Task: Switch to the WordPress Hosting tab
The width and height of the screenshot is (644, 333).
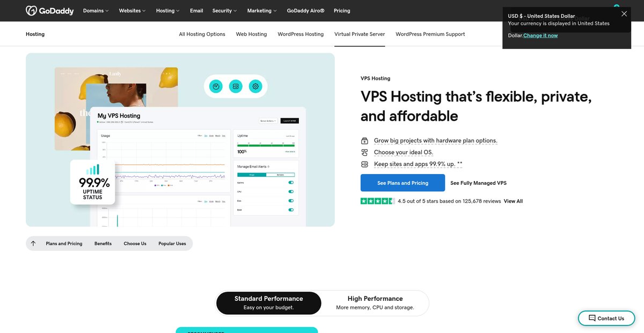Action: click(x=301, y=34)
